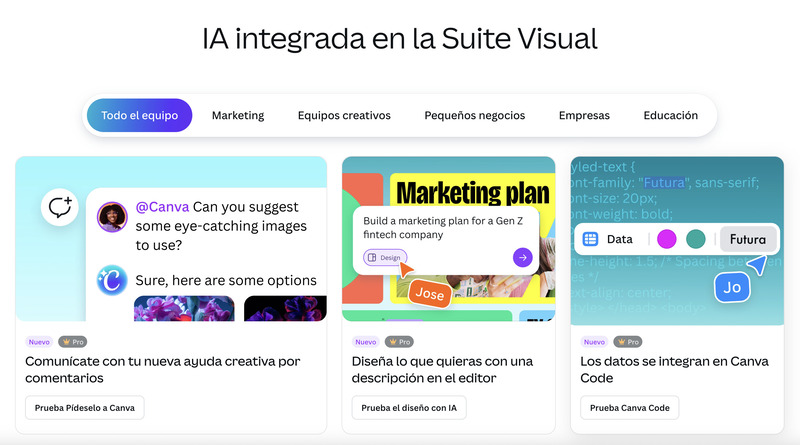Click the "IA integrada en la Suite Visual" heading
This screenshot has width=800, height=445.
[400, 39]
